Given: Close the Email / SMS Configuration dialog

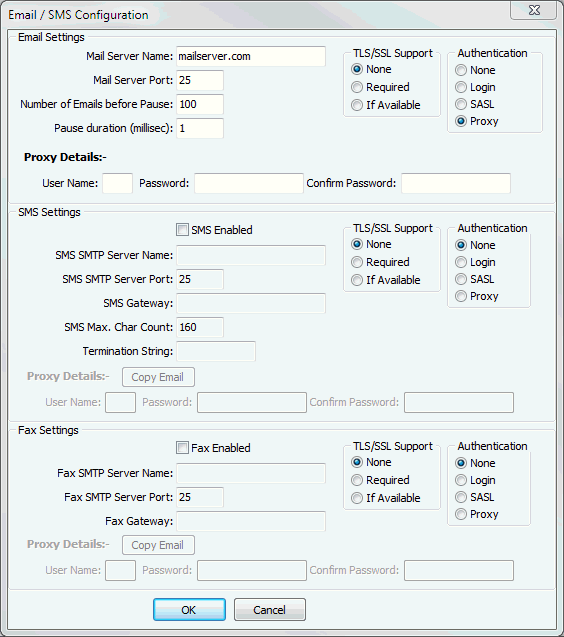Looking at the screenshot, I should click(534, 10).
